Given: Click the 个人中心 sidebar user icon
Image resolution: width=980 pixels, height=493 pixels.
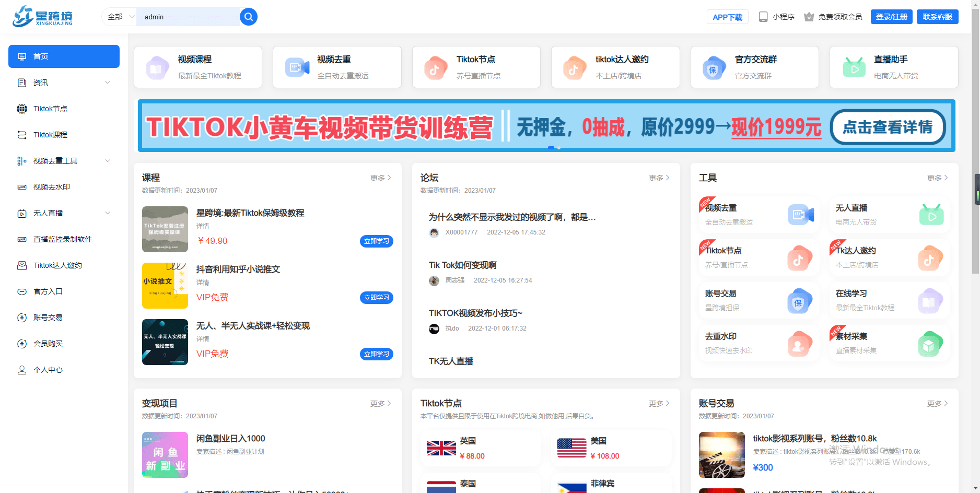Looking at the screenshot, I should click(22, 370).
